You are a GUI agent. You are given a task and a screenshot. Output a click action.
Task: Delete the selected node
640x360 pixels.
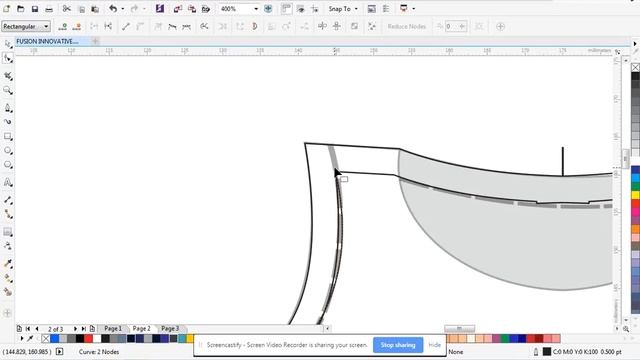(77, 27)
